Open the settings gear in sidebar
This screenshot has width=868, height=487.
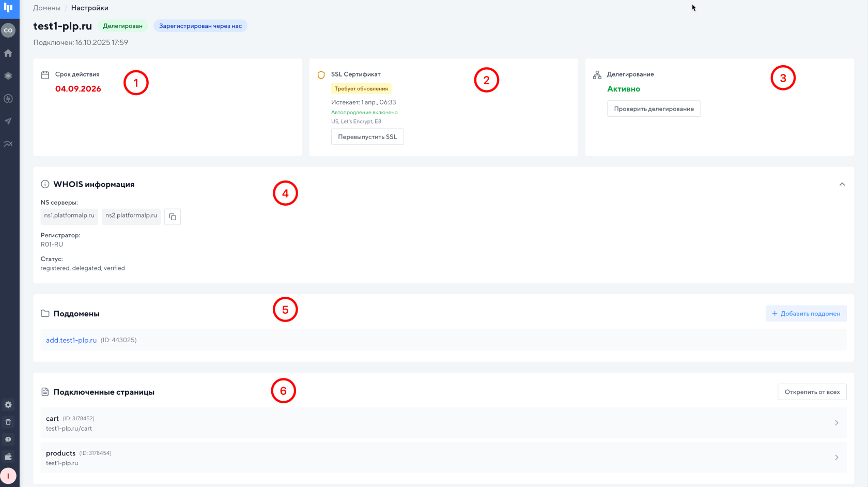point(8,405)
